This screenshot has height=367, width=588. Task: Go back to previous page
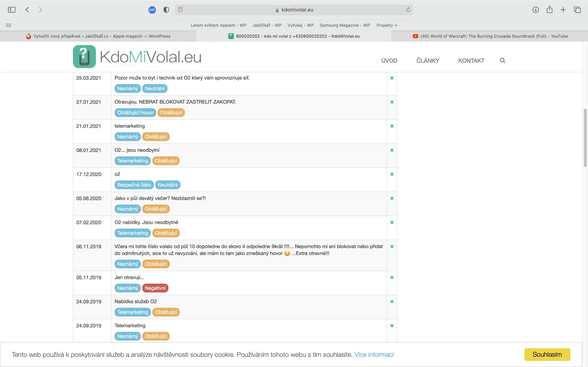pos(27,10)
